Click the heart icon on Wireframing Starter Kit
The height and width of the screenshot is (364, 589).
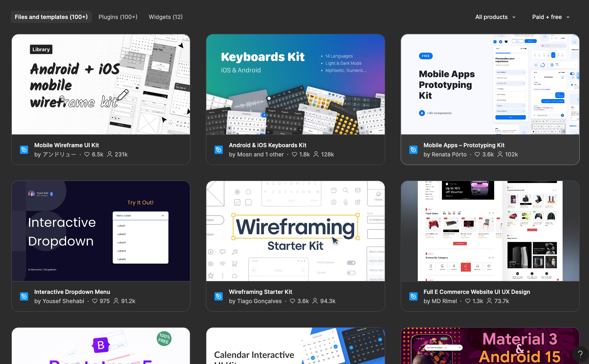point(292,301)
